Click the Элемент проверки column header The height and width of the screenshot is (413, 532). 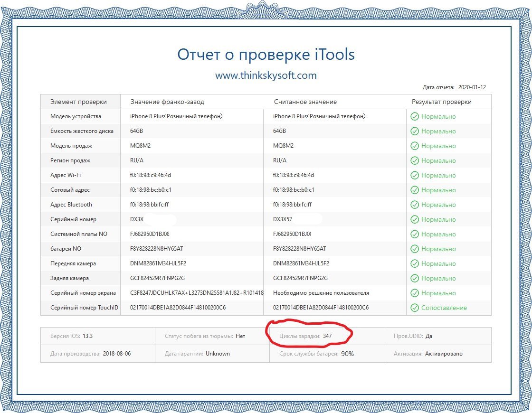coord(78,102)
